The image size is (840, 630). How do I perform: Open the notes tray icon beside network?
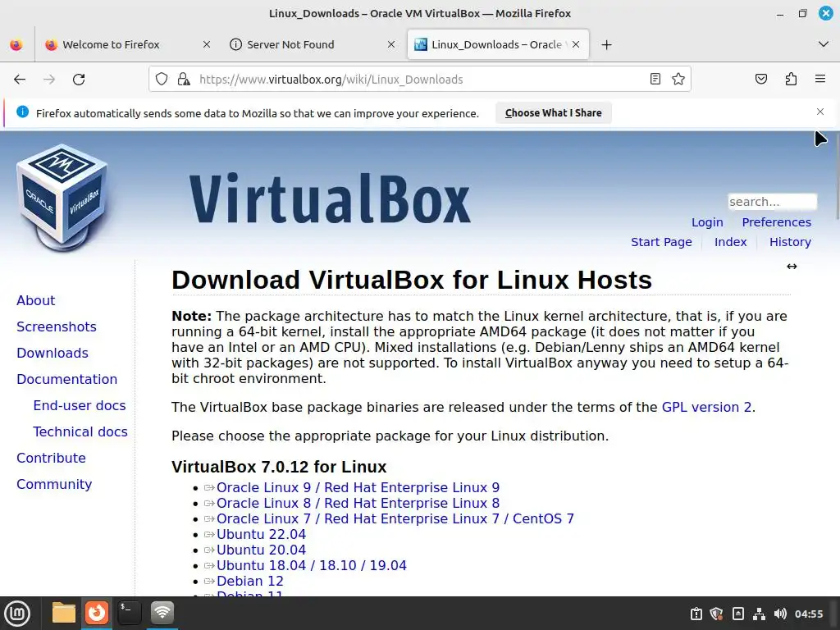coord(737,614)
